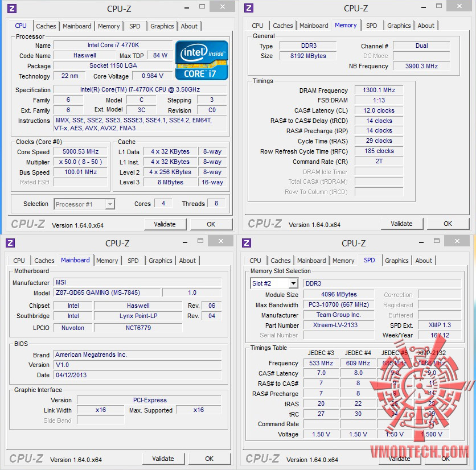The image size is (476, 470).
Task: Click the Core Voltage value 0.984 V
Action: coord(153,76)
